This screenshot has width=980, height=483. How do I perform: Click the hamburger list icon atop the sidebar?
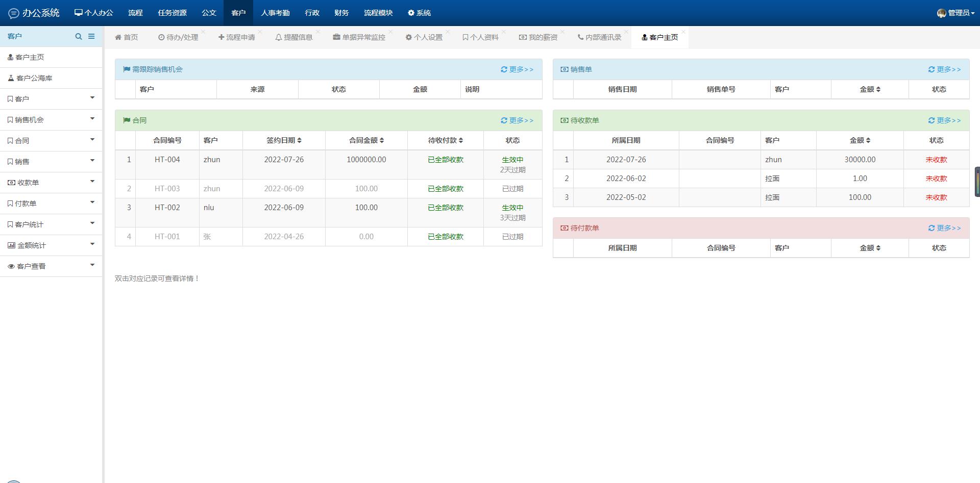92,36
